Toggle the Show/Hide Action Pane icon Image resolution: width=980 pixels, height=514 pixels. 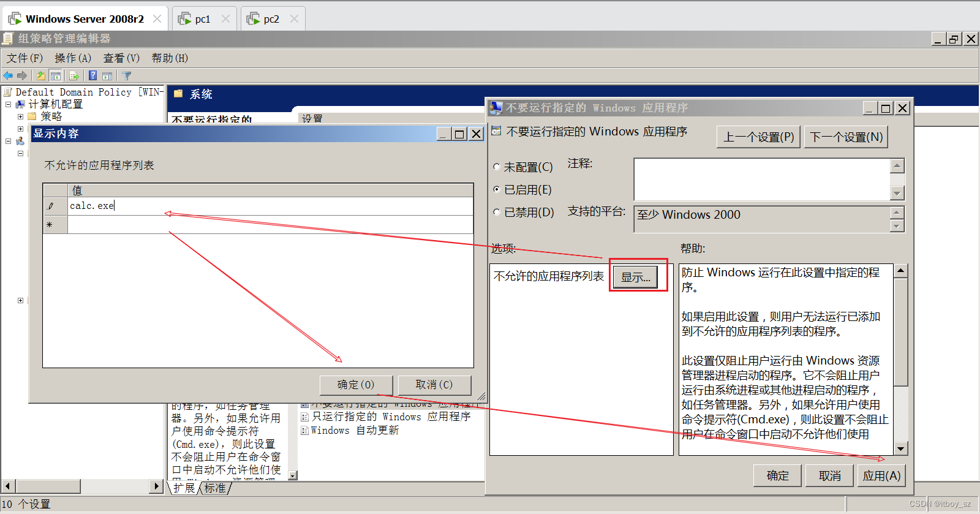(107, 75)
